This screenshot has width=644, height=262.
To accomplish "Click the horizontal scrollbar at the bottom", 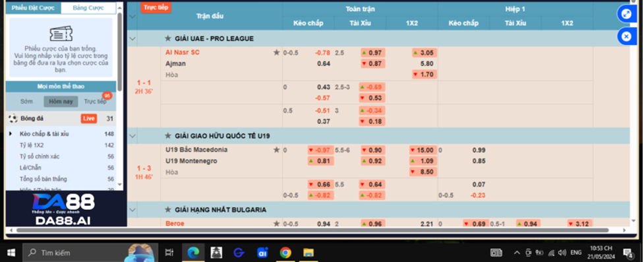I will (x=312, y=230).
